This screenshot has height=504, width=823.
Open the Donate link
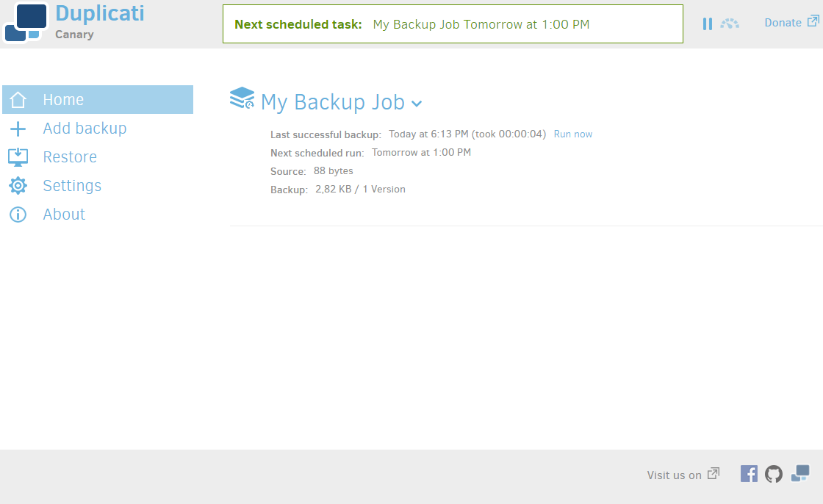(x=791, y=23)
